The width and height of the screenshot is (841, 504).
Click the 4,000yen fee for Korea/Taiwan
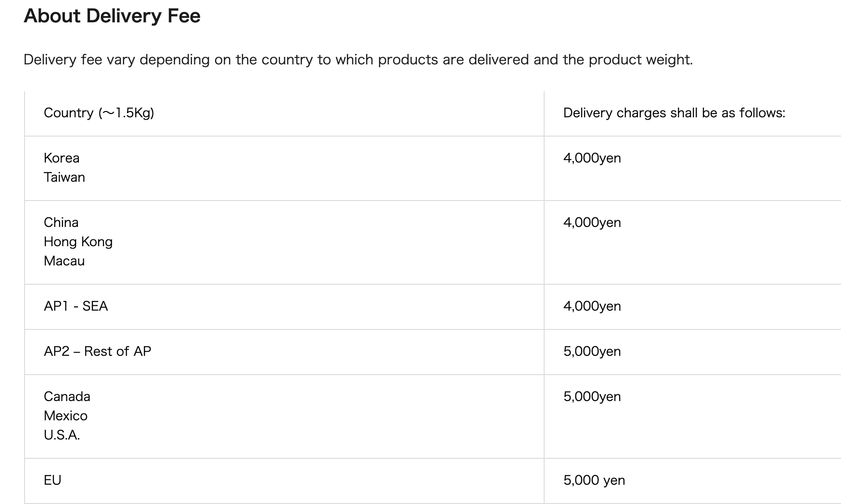(592, 158)
